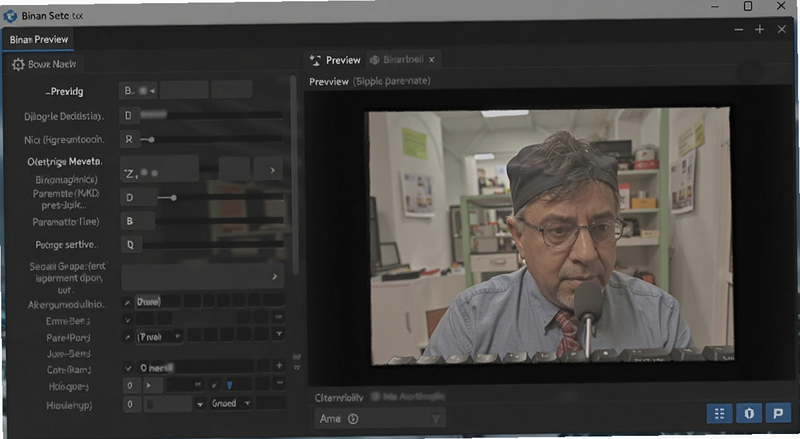Select the Preview tab

[335, 60]
